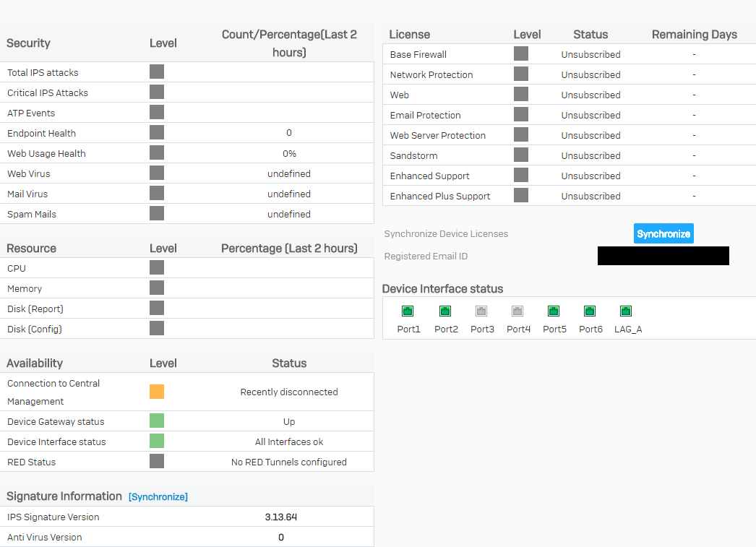
Task: Click the [Synchronize] link beside Signature Information
Action: point(158,497)
